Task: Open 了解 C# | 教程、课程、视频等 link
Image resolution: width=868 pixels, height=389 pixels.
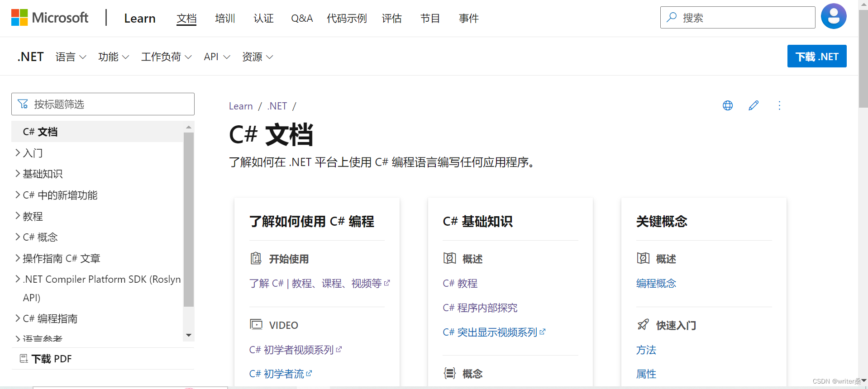Action: point(315,283)
